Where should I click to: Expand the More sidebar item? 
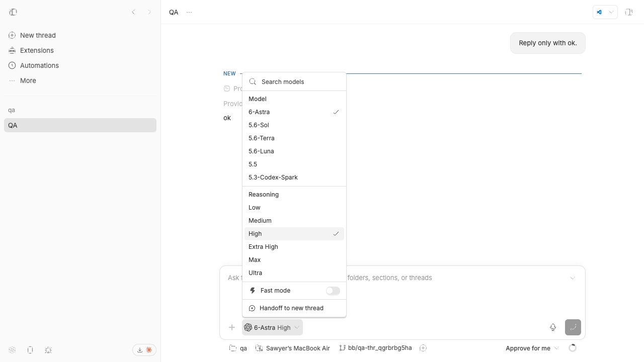(x=80, y=80)
